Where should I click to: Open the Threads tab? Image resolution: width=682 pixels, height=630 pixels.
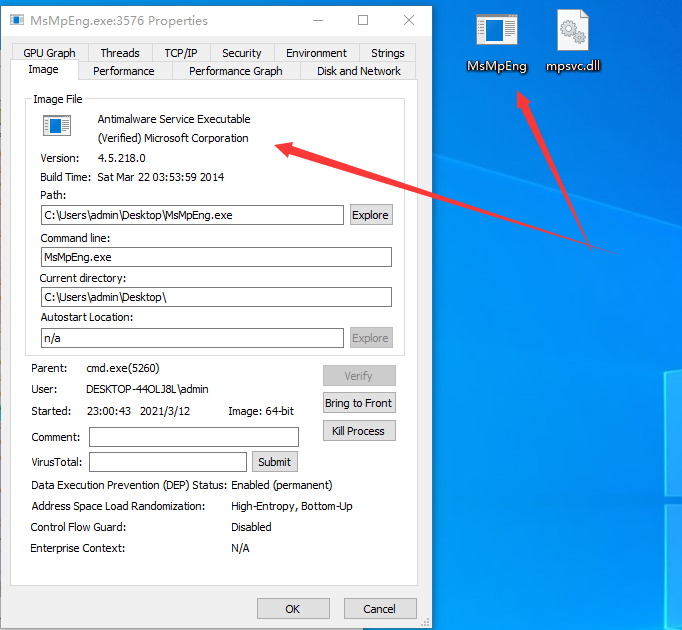(x=120, y=53)
